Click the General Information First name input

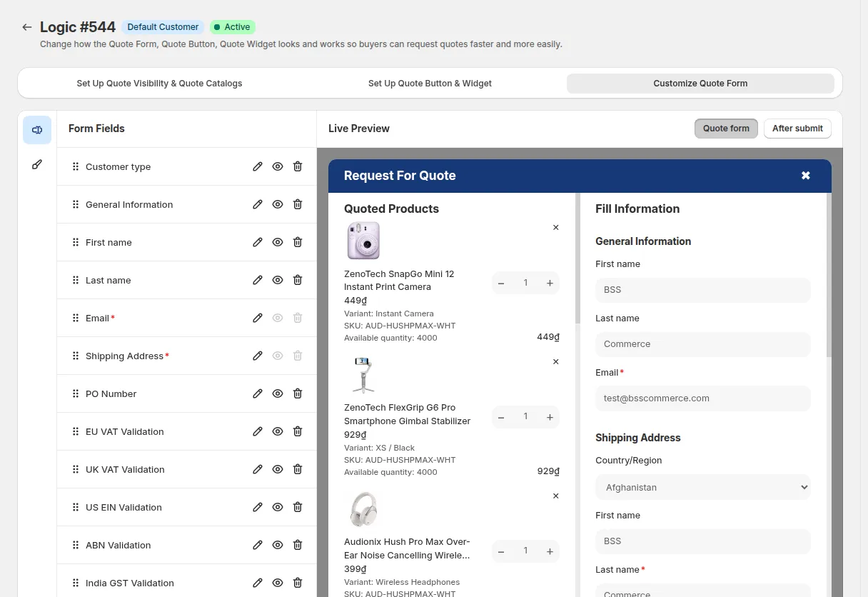pos(703,290)
